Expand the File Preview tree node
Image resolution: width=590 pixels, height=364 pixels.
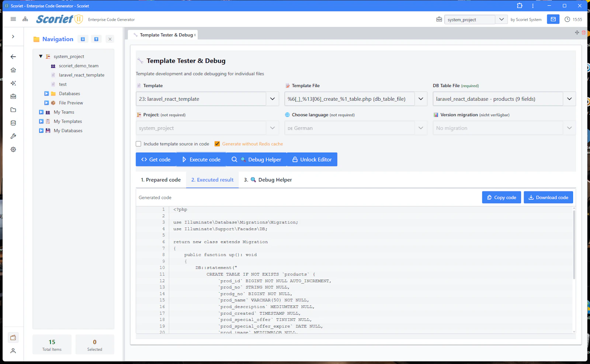[x=46, y=103]
